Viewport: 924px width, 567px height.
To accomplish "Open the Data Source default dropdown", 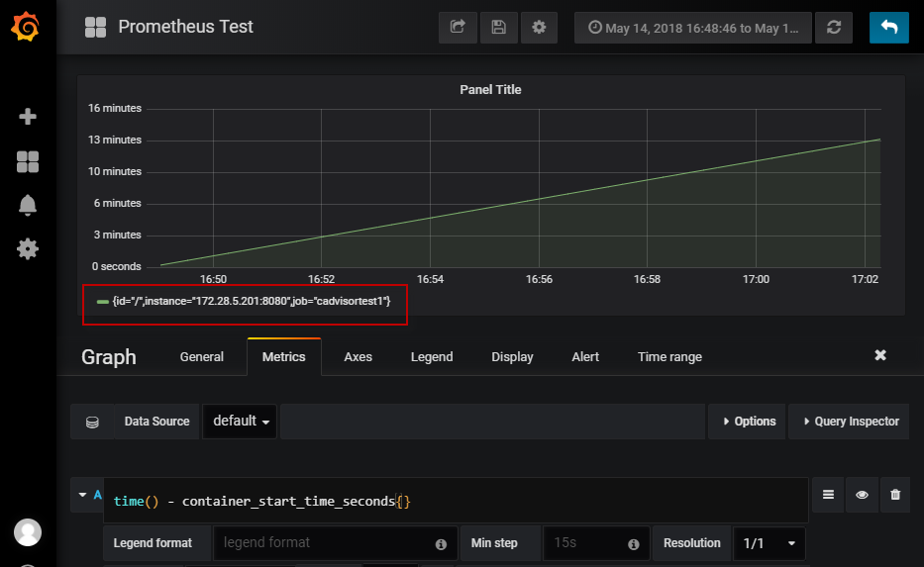I will coord(240,421).
